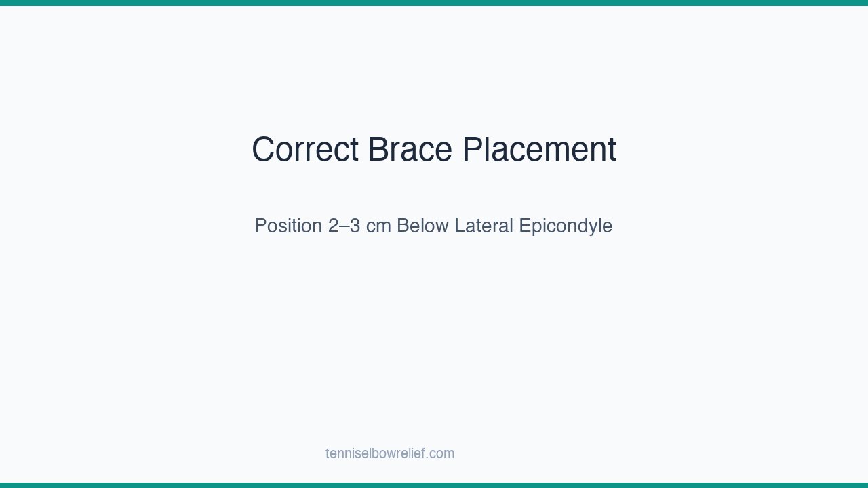Click the teal bar at the slide bottom
This screenshot has width=868, height=488.
click(434, 485)
